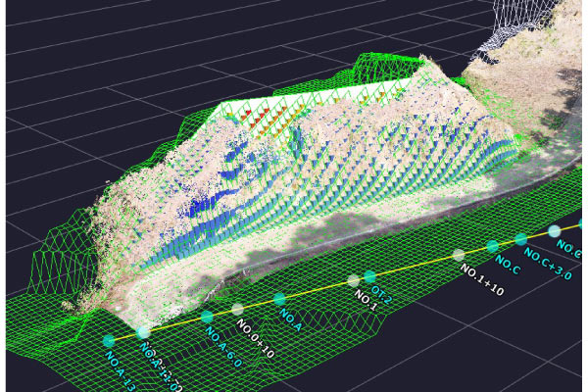The width and height of the screenshot is (588, 392).
Task: Click the NO.1+10 text label
Action: pos(480,285)
